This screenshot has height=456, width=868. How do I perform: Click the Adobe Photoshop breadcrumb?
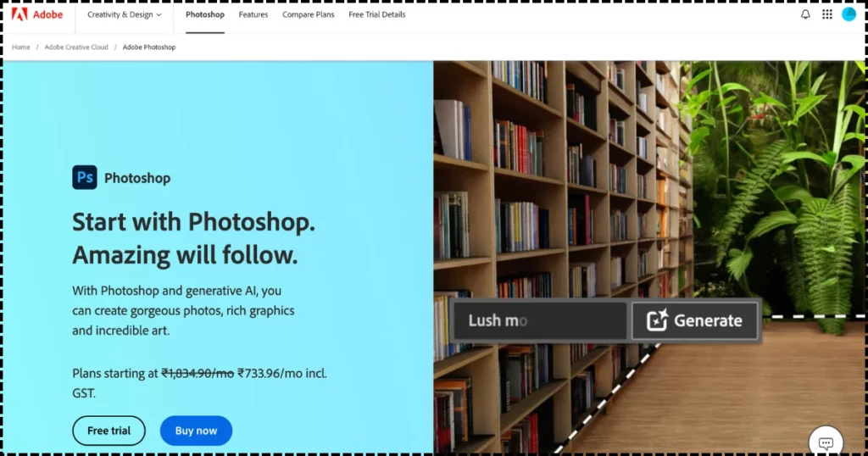(x=149, y=47)
